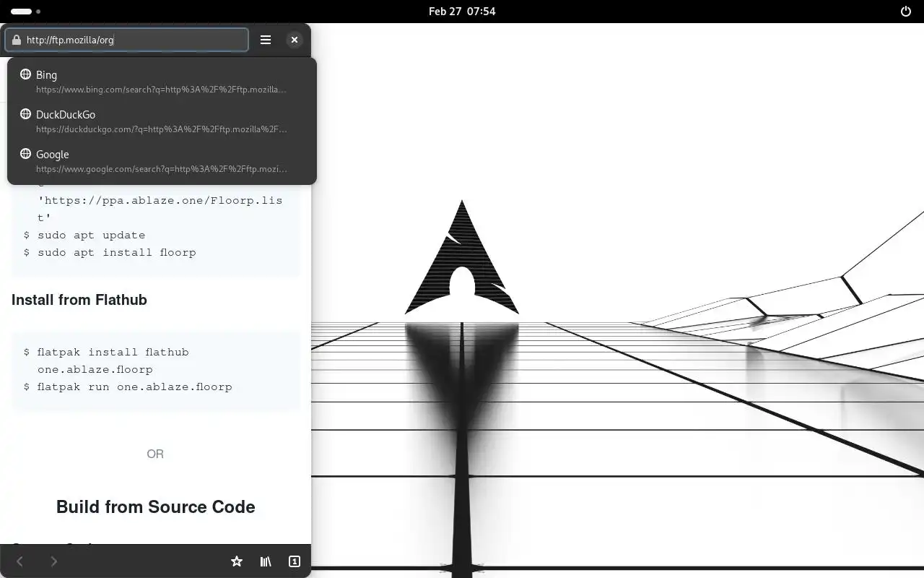Focus the URL address field
Image resolution: width=924 pixels, height=578 pixels.
[127, 40]
